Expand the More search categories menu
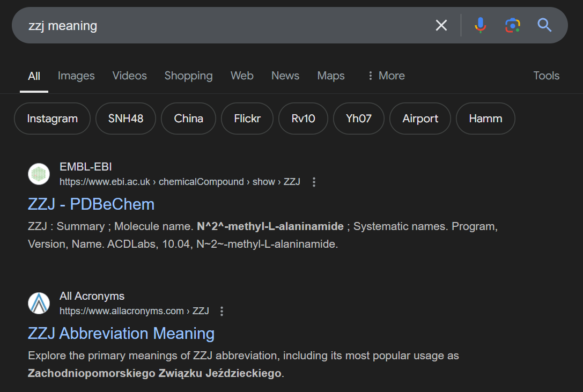The width and height of the screenshot is (583, 392). tap(386, 76)
